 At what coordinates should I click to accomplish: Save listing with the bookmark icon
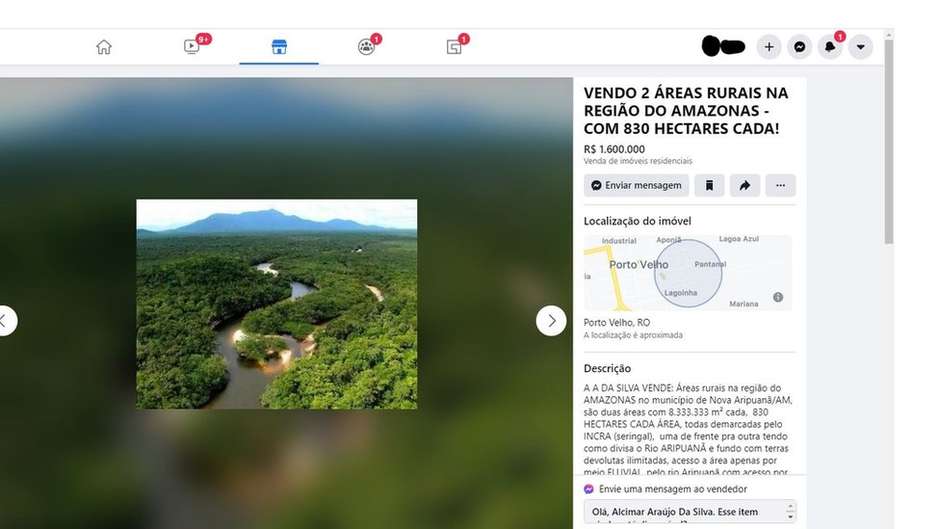(709, 185)
